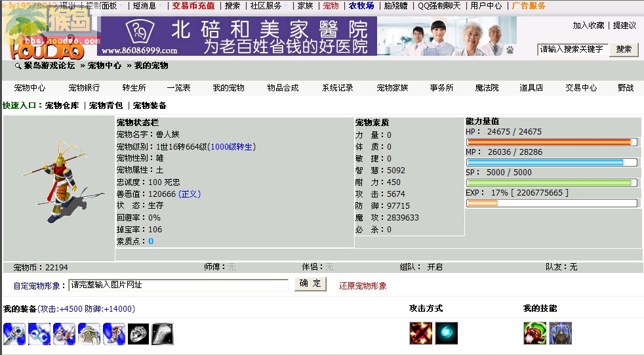Click the paw print icon beside banner
644x355 pixels.
coord(510,50)
